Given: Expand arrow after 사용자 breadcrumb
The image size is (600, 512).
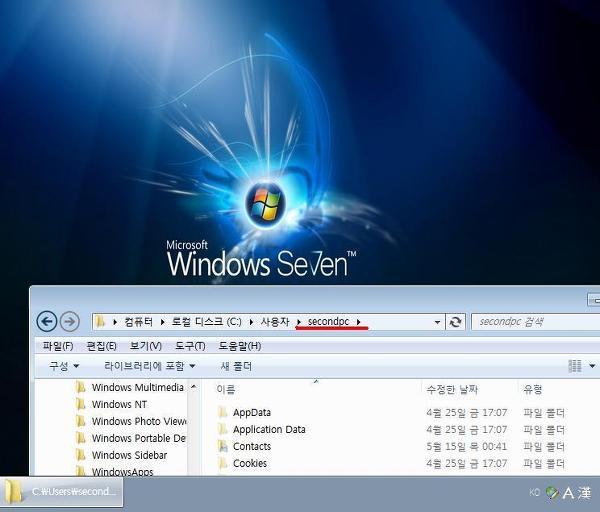Looking at the screenshot, I should point(299,322).
